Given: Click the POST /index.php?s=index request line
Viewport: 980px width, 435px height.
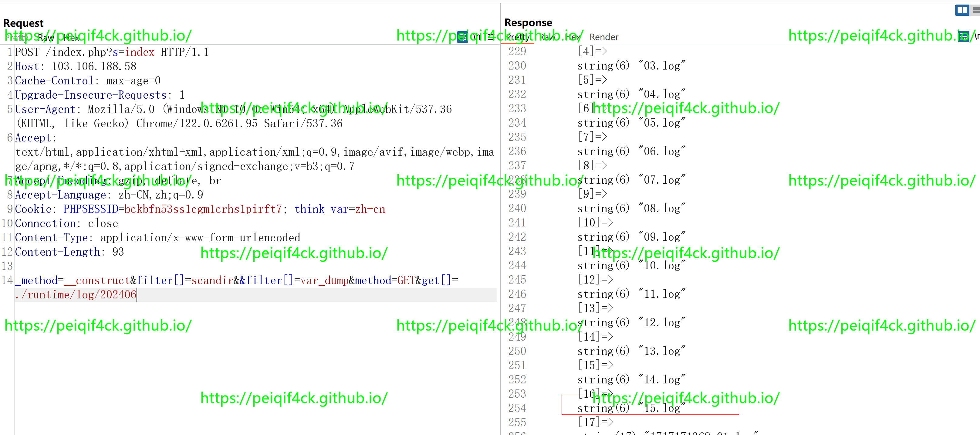Looking at the screenshot, I should pos(112,52).
